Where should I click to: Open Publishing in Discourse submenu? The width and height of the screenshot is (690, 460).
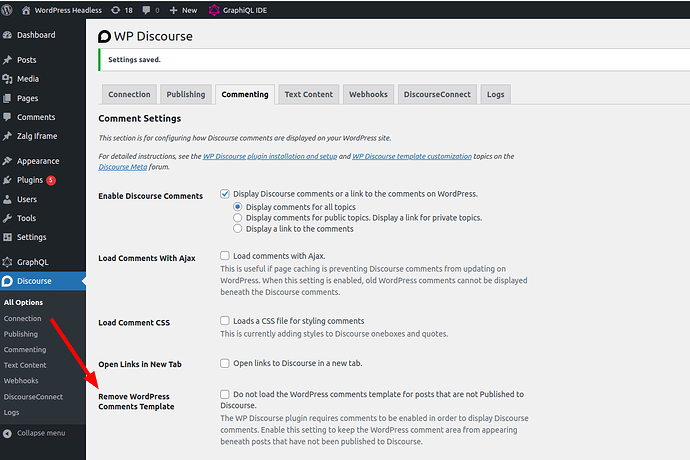tap(21, 334)
